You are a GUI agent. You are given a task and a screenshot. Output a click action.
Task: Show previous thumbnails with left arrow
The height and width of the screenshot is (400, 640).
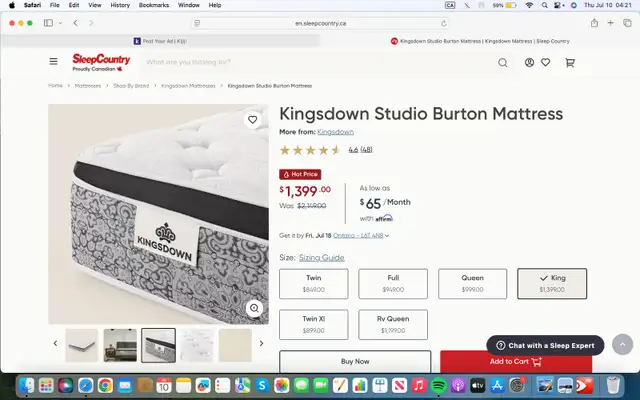pos(56,344)
